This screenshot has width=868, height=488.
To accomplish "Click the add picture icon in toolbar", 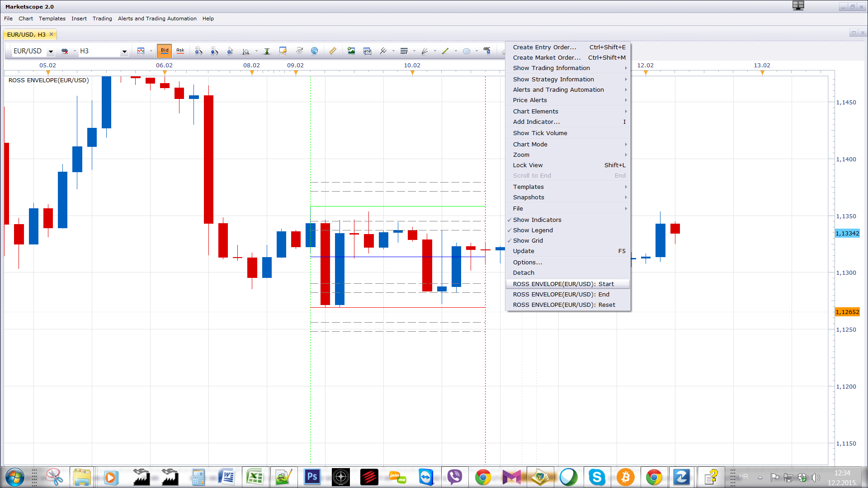I will [351, 51].
